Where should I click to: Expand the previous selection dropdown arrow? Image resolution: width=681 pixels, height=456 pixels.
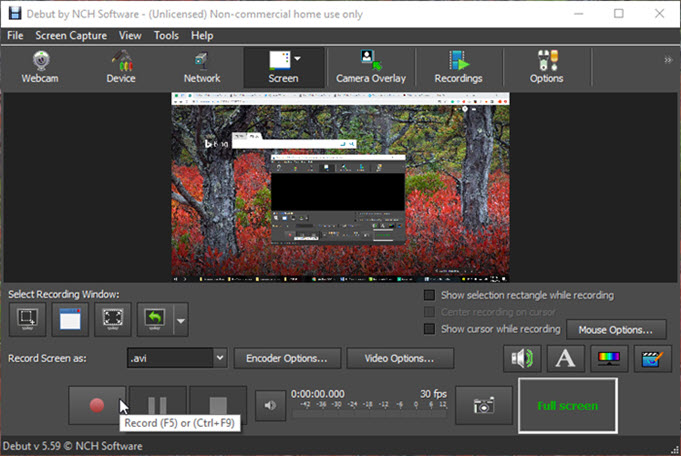(x=180, y=321)
